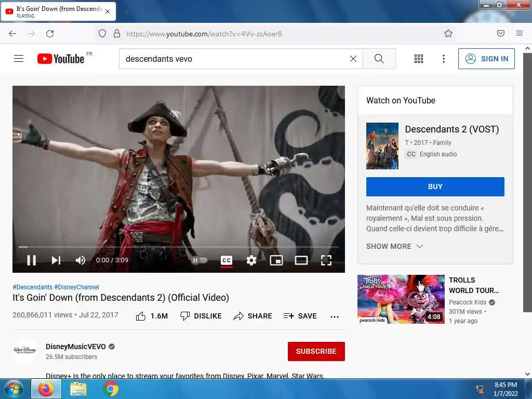Open the Descendants 2 (VOST) title
This screenshot has width=532, height=399.
pyautogui.click(x=452, y=129)
